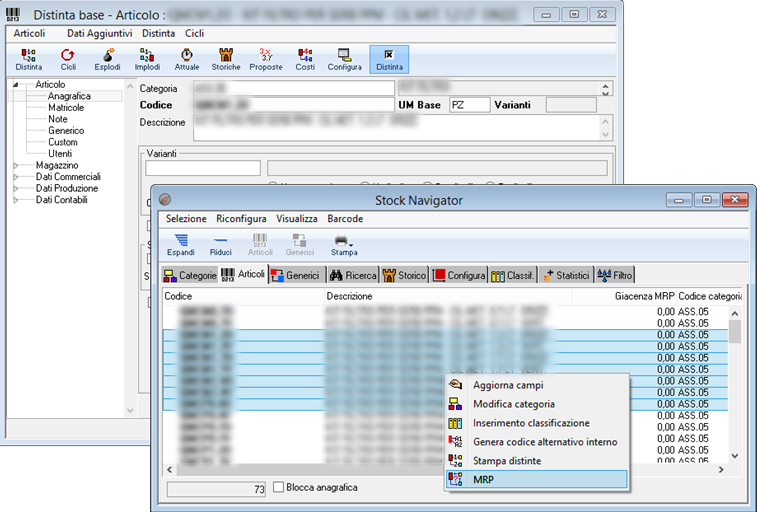The image size is (757, 512).
Task: Switch to the Storico tab
Action: (x=404, y=275)
